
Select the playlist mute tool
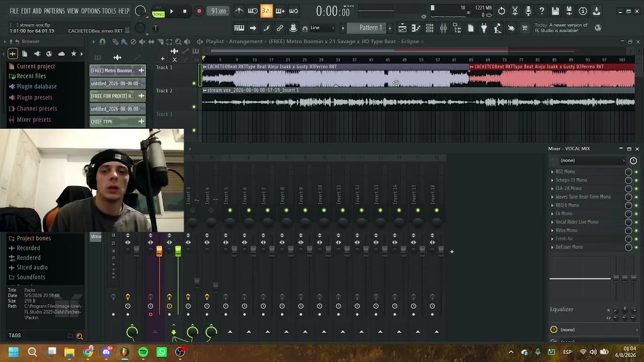pos(142,42)
